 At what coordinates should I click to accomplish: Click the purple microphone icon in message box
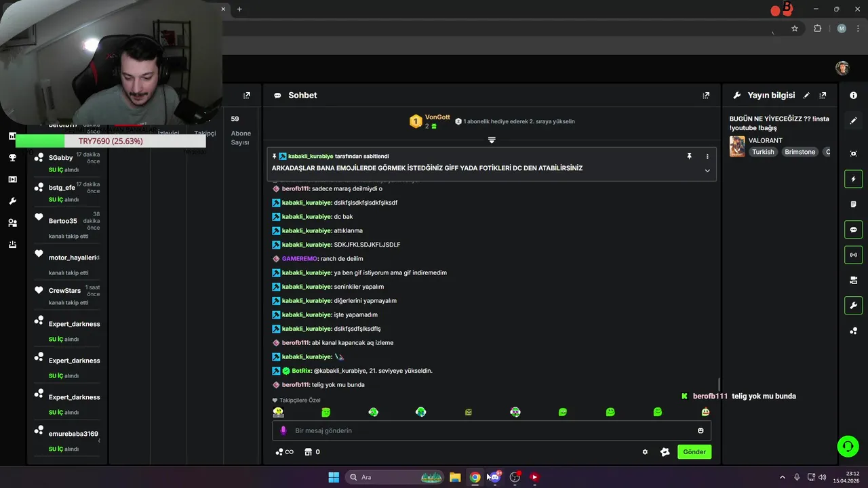pos(283,430)
